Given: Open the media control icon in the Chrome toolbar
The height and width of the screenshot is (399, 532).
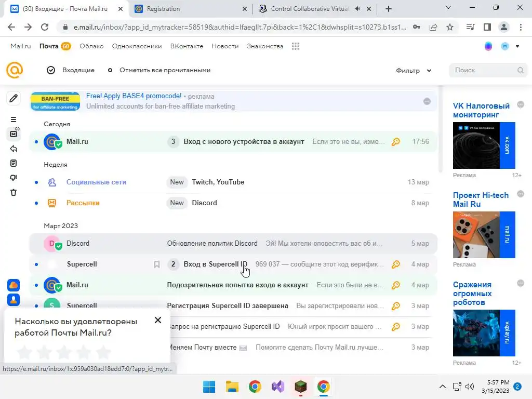Looking at the screenshot, I should tap(470, 27).
